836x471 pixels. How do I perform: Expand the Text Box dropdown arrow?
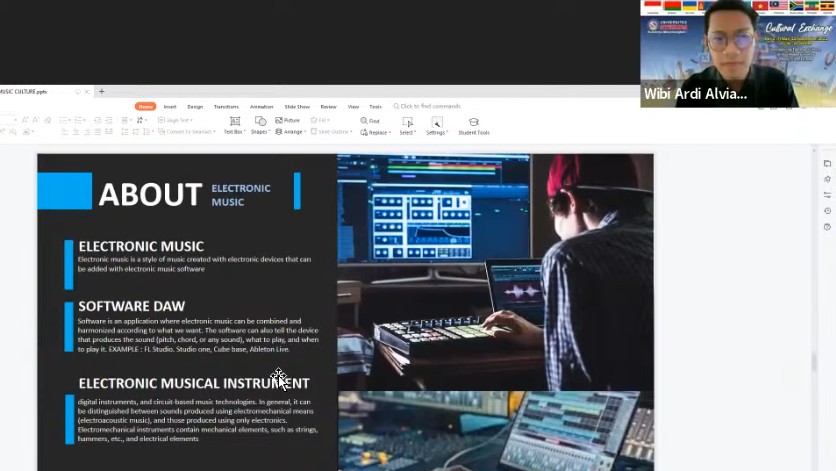244,132
